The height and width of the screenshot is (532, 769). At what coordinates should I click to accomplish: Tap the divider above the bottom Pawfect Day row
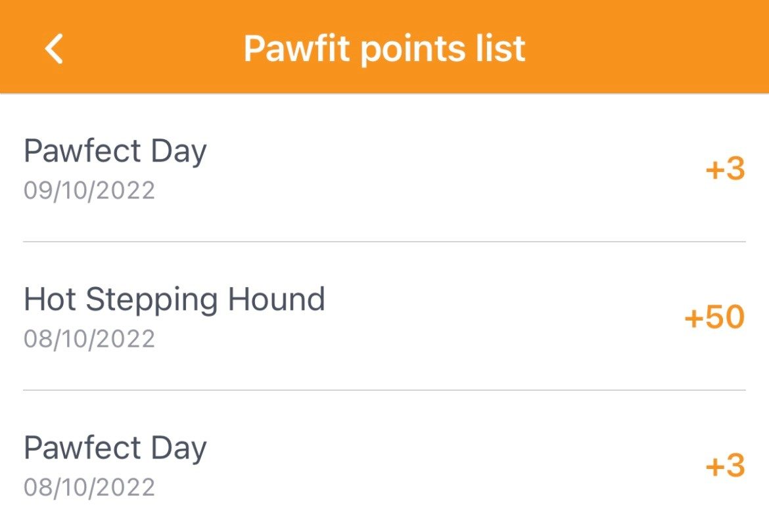pyautogui.click(x=384, y=391)
